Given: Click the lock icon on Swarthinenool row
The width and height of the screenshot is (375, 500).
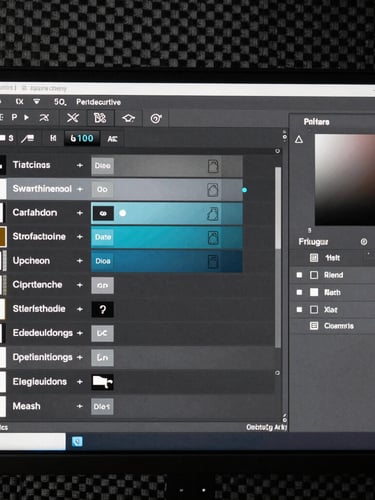Looking at the screenshot, I should tap(213, 190).
